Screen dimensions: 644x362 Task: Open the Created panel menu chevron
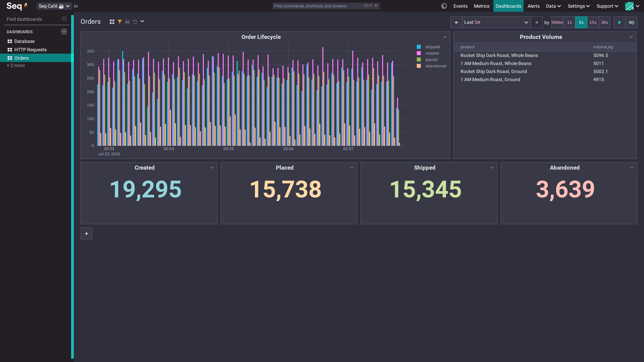(212, 168)
